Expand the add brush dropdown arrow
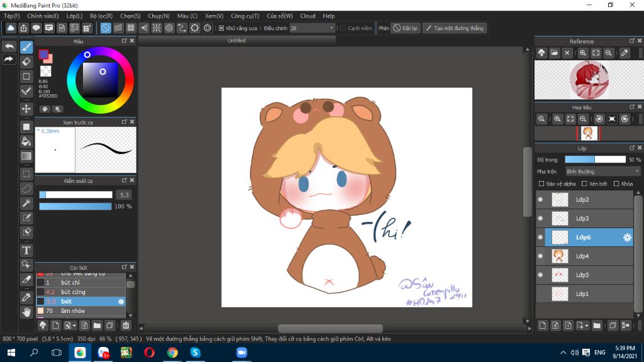This screenshot has height=362, width=644. [74, 326]
